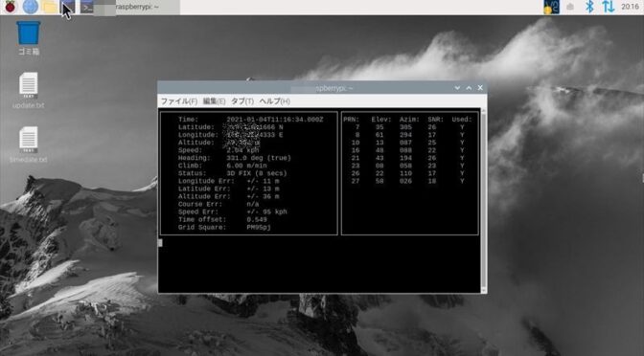Open the ファイル(F) menu in terminal

[x=178, y=100]
